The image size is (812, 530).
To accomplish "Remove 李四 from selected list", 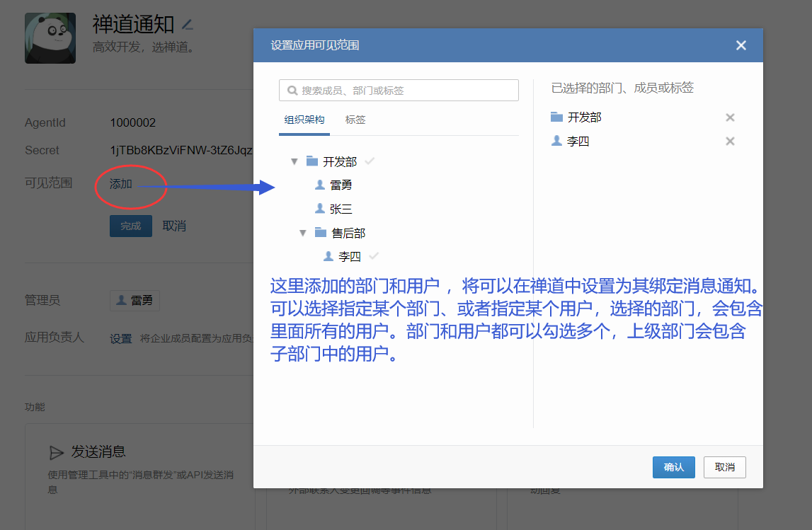I will (x=730, y=142).
